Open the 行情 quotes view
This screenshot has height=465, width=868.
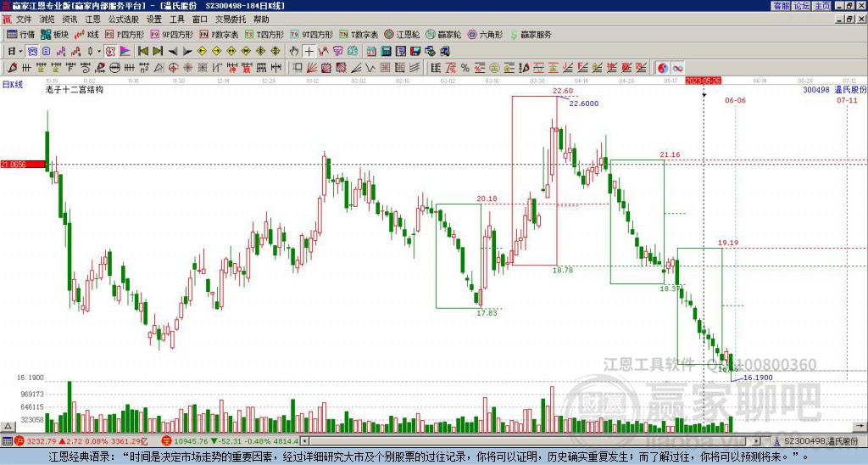(20, 34)
